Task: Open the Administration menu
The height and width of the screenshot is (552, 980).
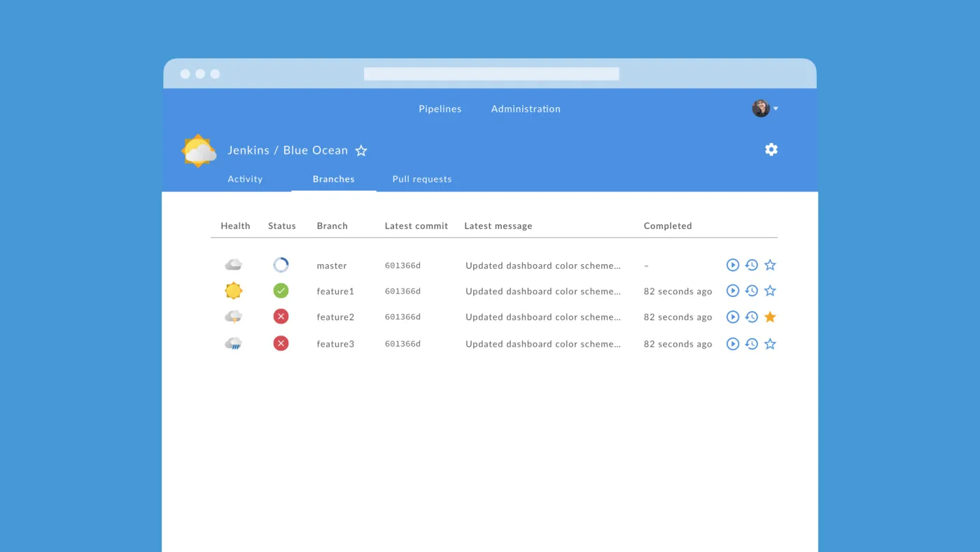Action: pos(526,109)
